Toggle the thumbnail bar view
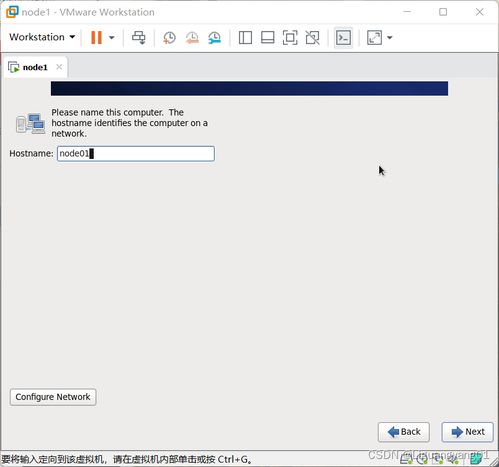This screenshot has width=499, height=467. point(268,37)
